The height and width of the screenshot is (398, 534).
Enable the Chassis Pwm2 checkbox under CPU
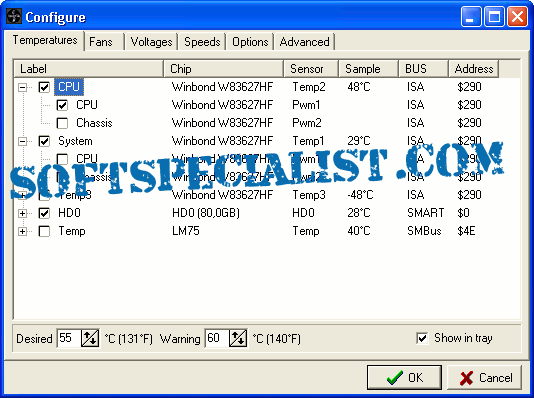click(x=62, y=123)
